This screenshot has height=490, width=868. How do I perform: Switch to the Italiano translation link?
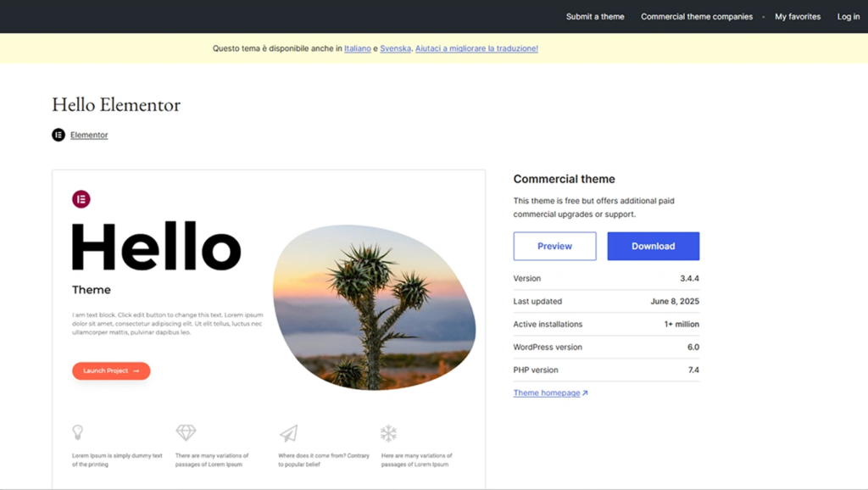pos(358,48)
